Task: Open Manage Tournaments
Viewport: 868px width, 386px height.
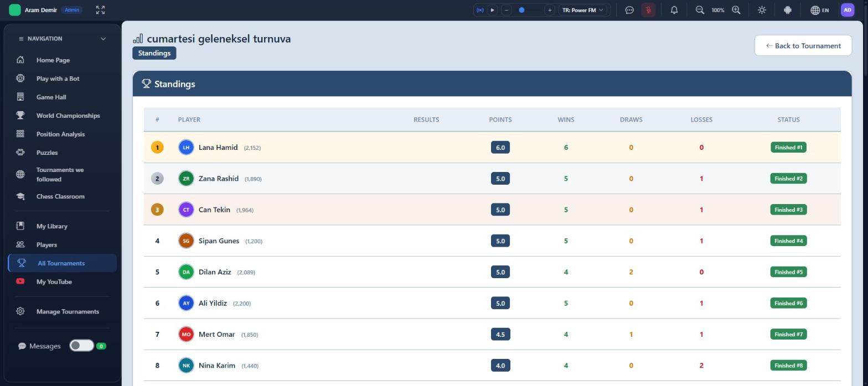Action: (x=62, y=311)
